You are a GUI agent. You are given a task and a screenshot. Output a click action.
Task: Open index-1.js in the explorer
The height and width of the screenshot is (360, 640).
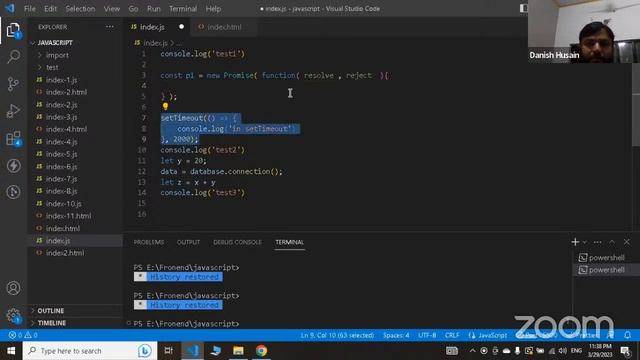point(61,80)
